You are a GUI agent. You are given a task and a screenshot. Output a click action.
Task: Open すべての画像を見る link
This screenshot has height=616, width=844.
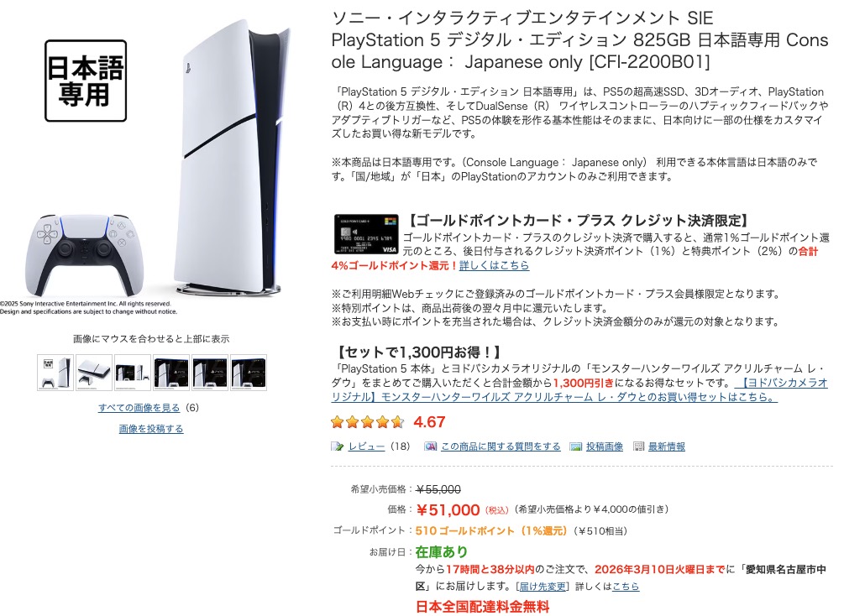click(139, 408)
